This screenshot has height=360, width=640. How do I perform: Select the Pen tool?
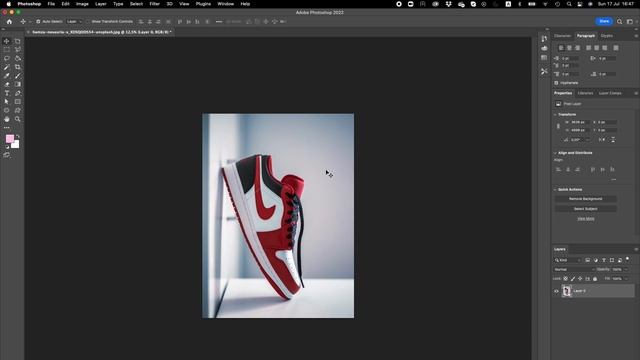click(x=18, y=93)
